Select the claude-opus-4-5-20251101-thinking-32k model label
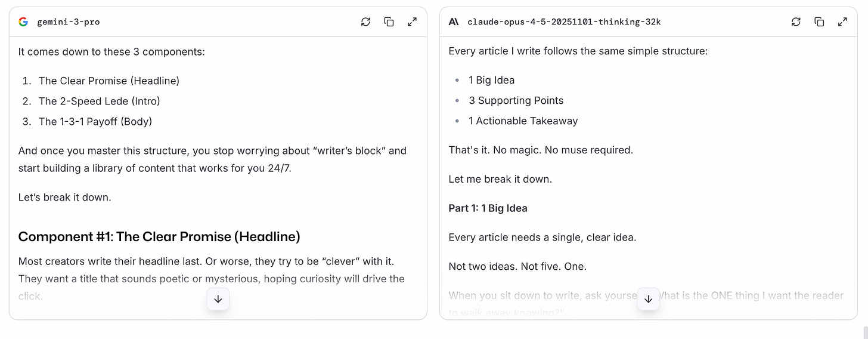 point(564,22)
